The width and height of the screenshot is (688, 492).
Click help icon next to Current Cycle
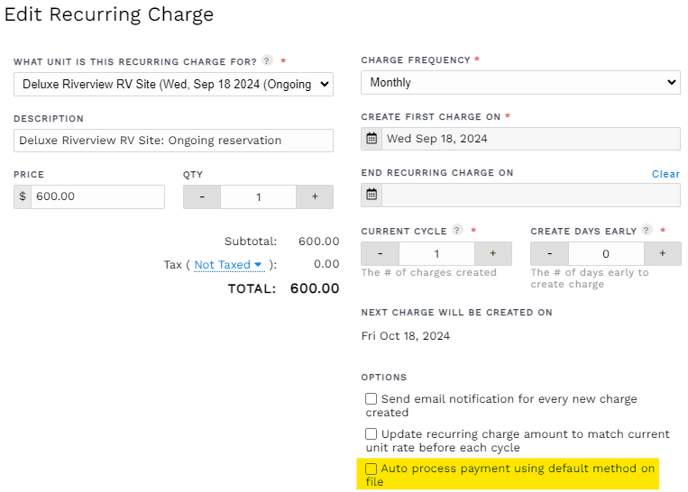point(457,230)
